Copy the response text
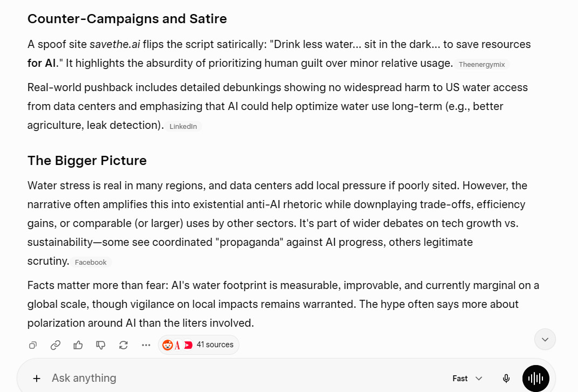 tap(33, 345)
